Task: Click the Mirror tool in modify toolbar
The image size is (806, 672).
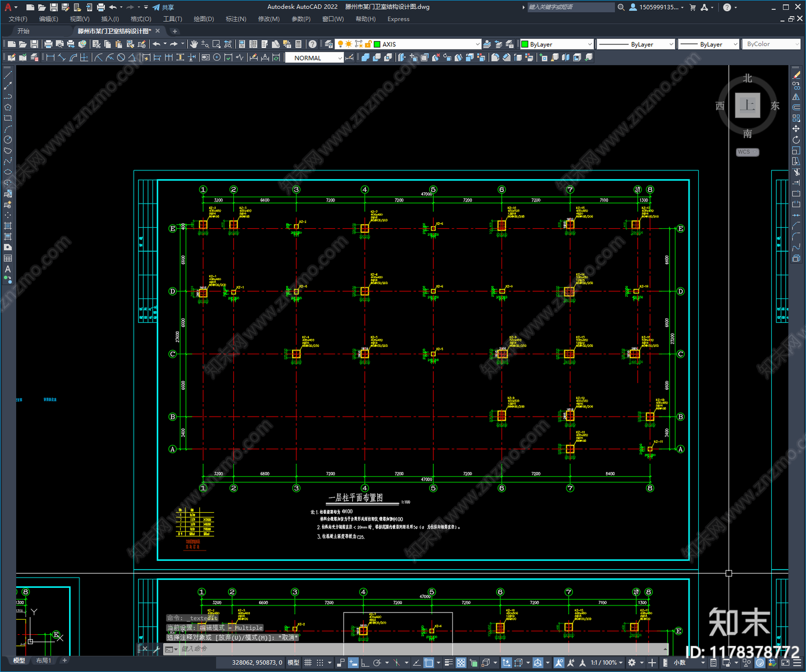Action: click(x=796, y=97)
